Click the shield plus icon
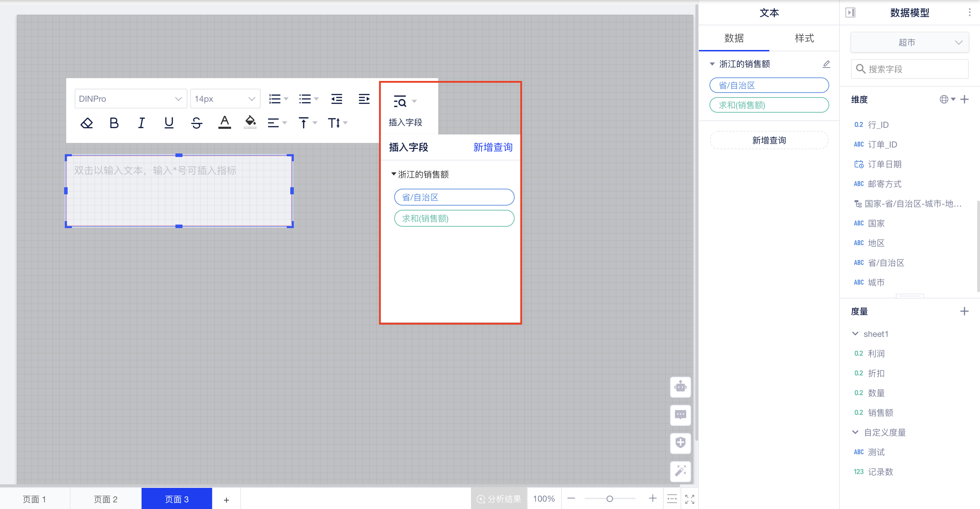The width and height of the screenshot is (980, 509). pyautogui.click(x=680, y=443)
